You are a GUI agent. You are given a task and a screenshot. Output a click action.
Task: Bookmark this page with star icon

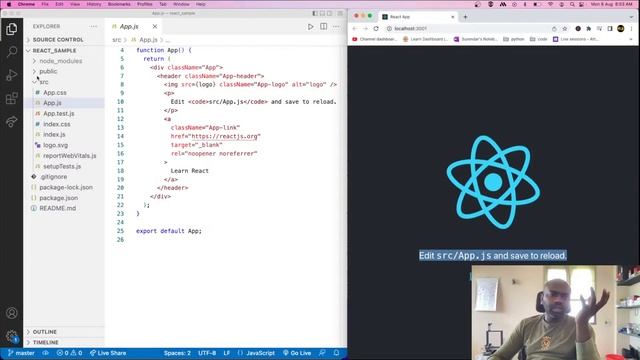pyautogui.click(x=565, y=29)
